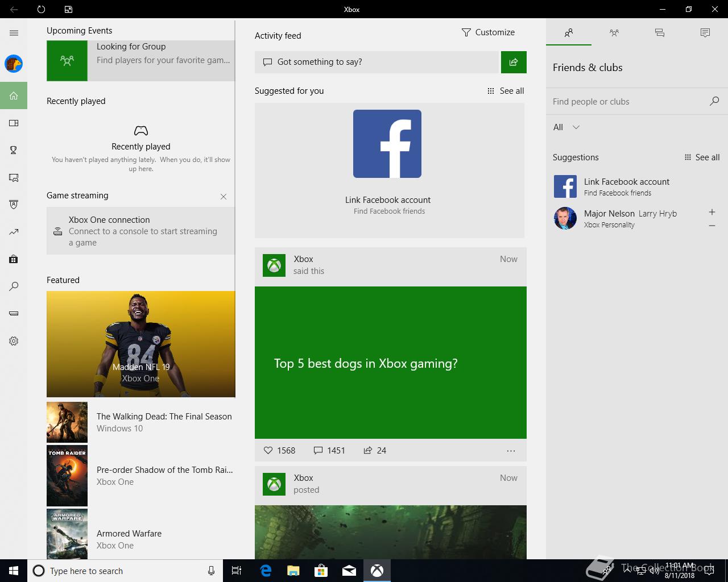
Task: Open Settings gear in sidebar
Action: [14, 341]
